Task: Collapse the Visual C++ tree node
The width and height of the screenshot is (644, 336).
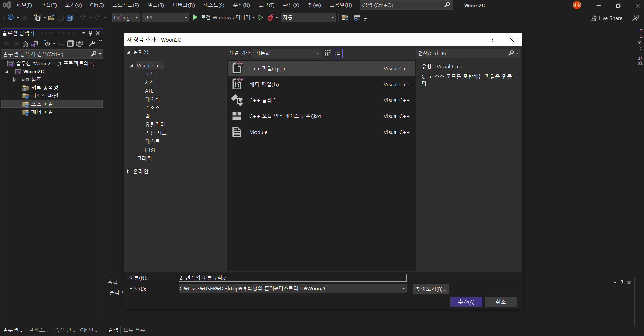Action: click(x=132, y=65)
